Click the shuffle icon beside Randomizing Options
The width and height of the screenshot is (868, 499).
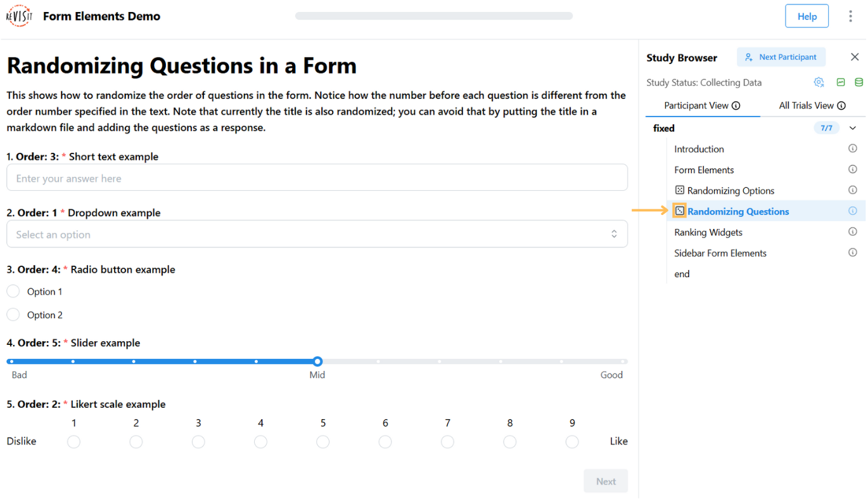pyautogui.click(x=679, y=190)
